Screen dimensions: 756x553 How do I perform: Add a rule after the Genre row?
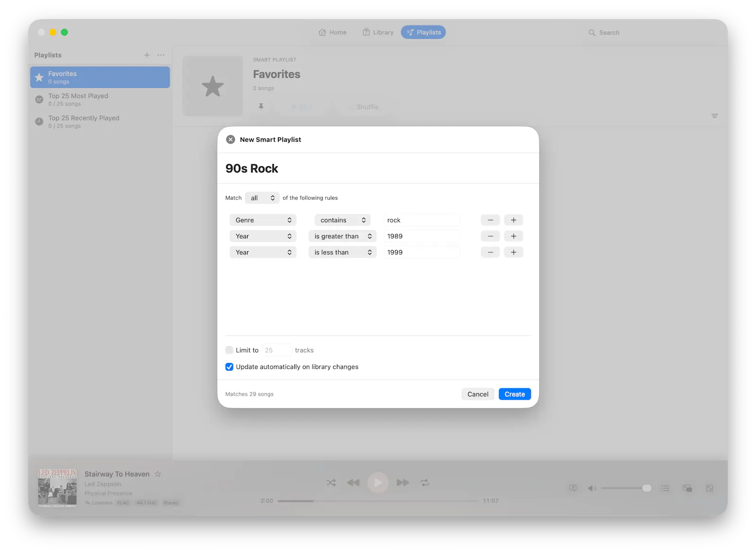514,220
